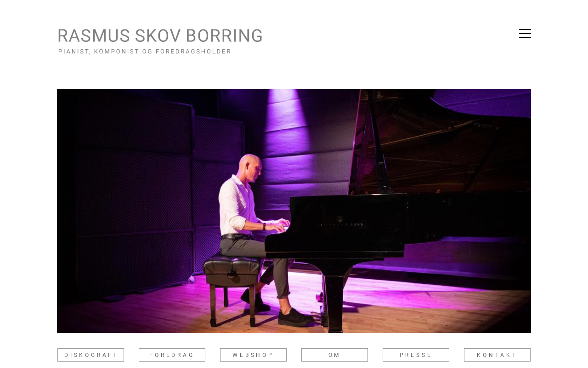This screenshot has width=588, height=368.
Task: Click the Pianist, komponist og foredragsholder tagline
Action: click(145, 52)
